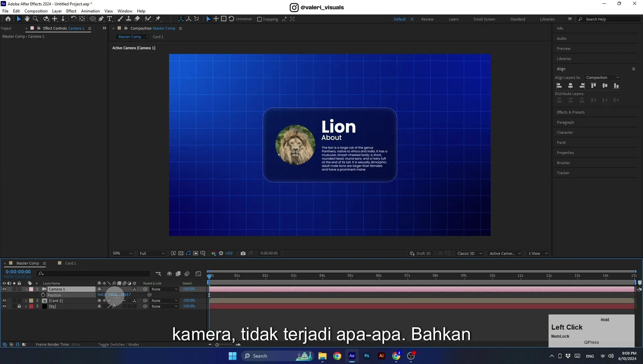The height and width of the screenshot is (364, 643).
Task: Click align top edges icon
Action: pos(593,86)
